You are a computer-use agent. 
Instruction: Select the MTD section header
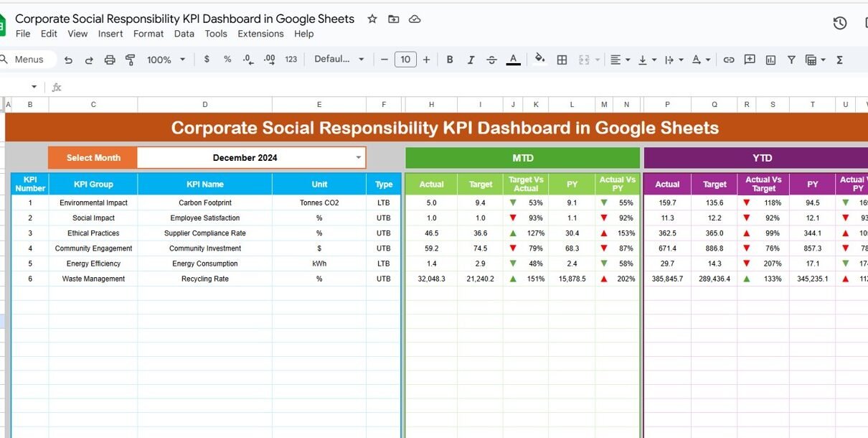pyautogui.click(x=522, y=158)
